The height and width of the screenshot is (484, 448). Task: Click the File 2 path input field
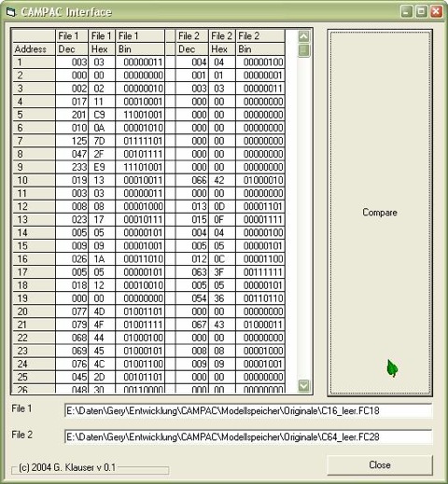[x=248, y=436]
